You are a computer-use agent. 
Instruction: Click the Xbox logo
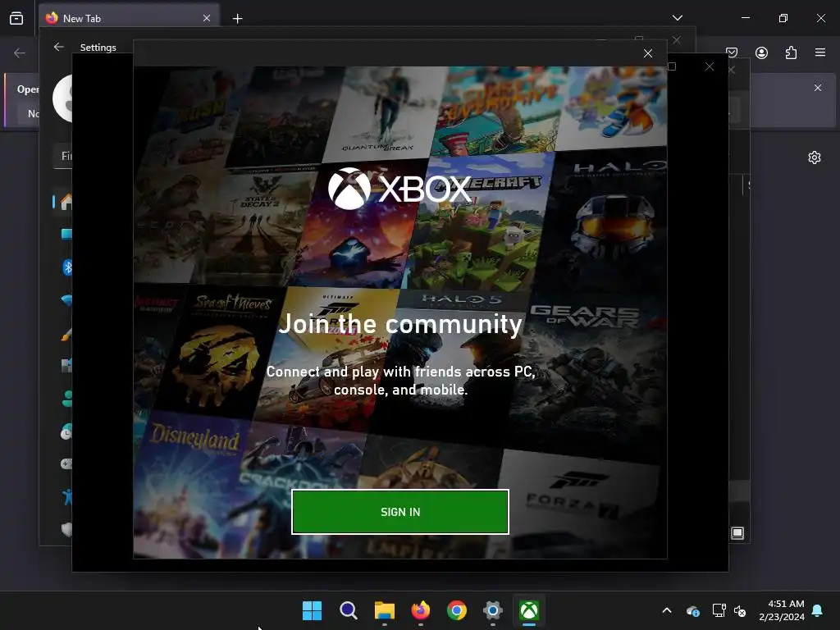pos(399,189)
